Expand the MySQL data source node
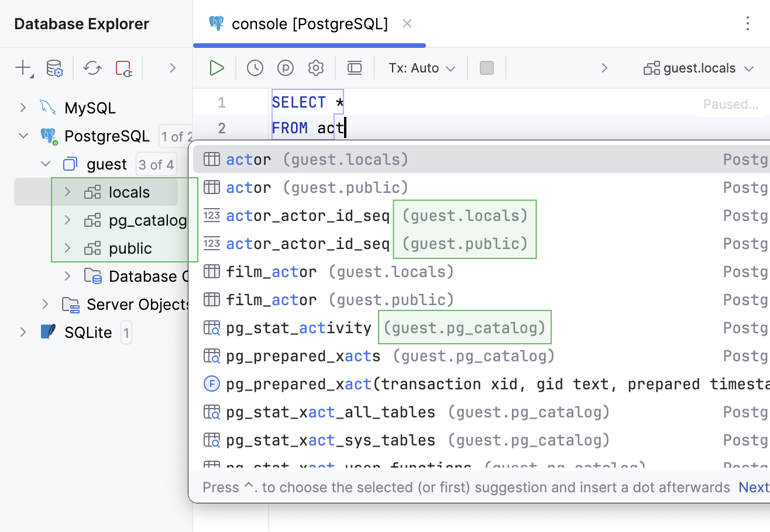 (23, 108)
